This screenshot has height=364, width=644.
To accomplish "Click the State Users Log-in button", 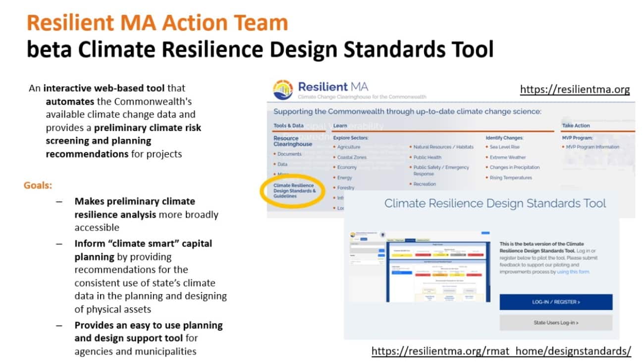I will pos(556,323).
